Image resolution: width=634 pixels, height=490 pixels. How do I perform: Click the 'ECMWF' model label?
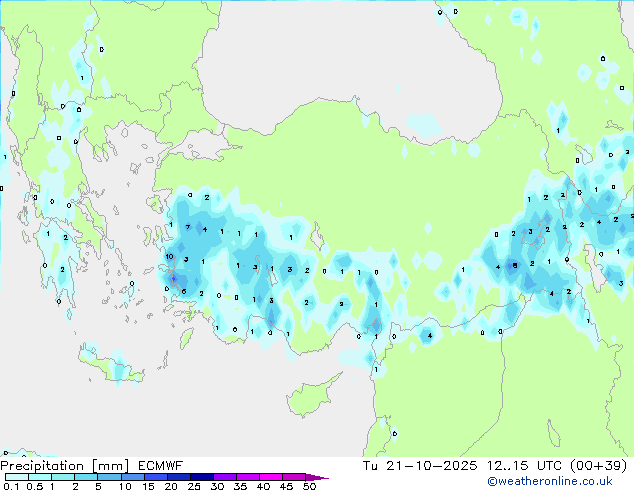coord(161,466)
